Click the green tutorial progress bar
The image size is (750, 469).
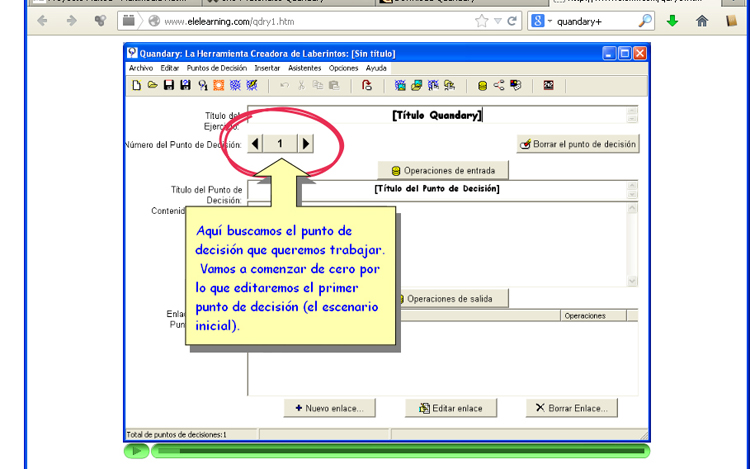pyautogui.click(x=400, y=451)
